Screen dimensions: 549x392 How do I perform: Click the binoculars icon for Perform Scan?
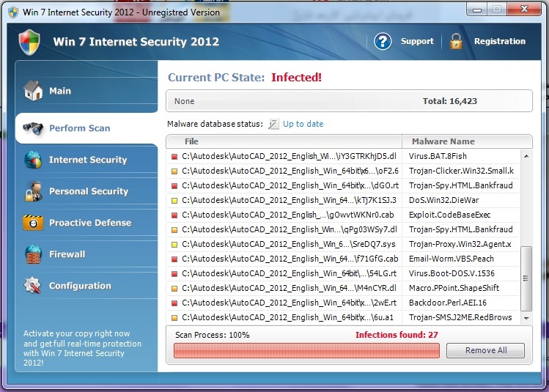33,128
